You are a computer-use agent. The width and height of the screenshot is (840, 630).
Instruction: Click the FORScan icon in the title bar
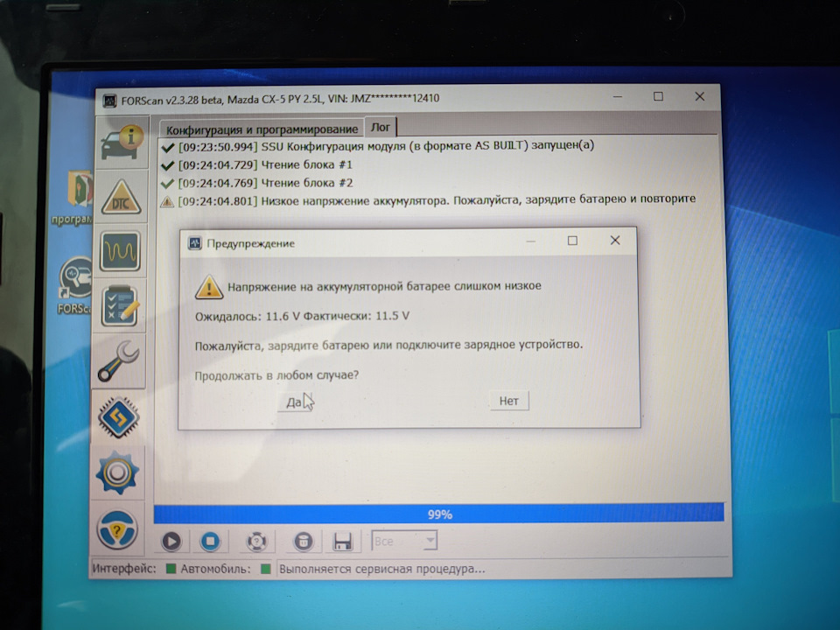pos(110,101)
